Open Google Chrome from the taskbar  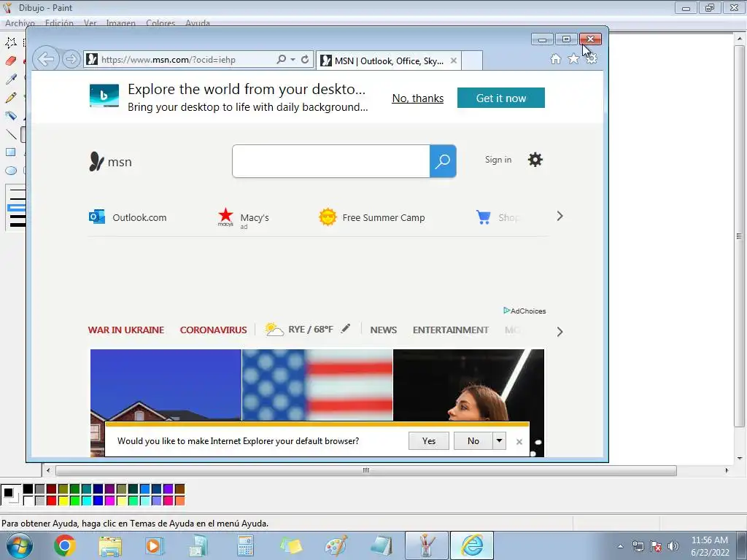65,545
